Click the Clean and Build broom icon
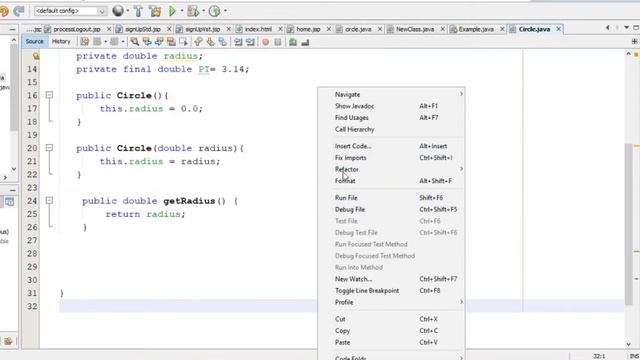640x360 pixels. (x=155, y=11)
